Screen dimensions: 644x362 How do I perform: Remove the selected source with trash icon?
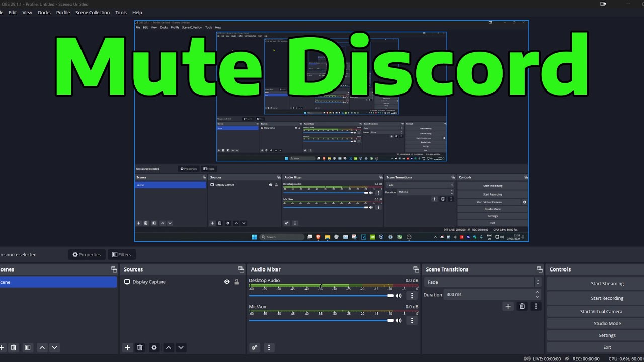click(x=140, y=347)
